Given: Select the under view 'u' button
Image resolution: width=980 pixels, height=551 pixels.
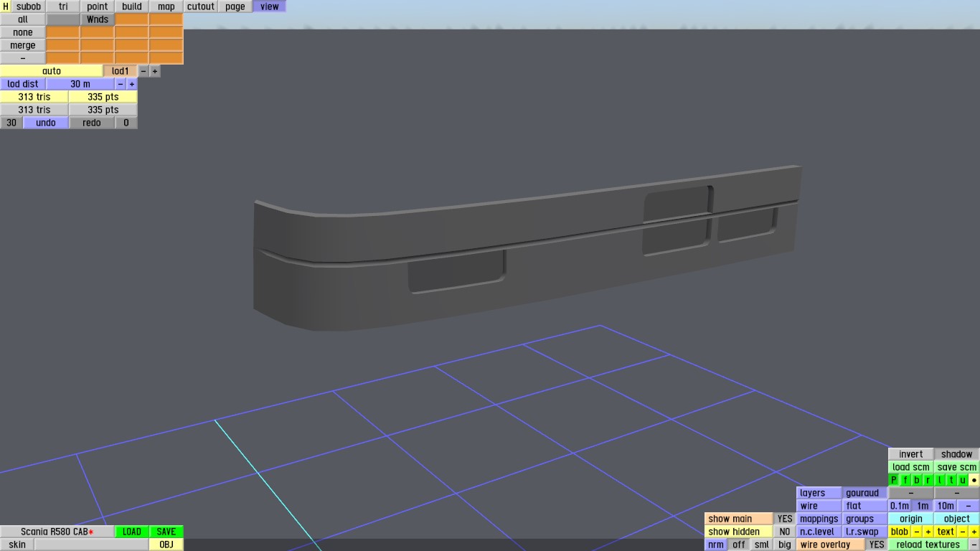Looking at the screenshot, I should (x=963, y=480).
